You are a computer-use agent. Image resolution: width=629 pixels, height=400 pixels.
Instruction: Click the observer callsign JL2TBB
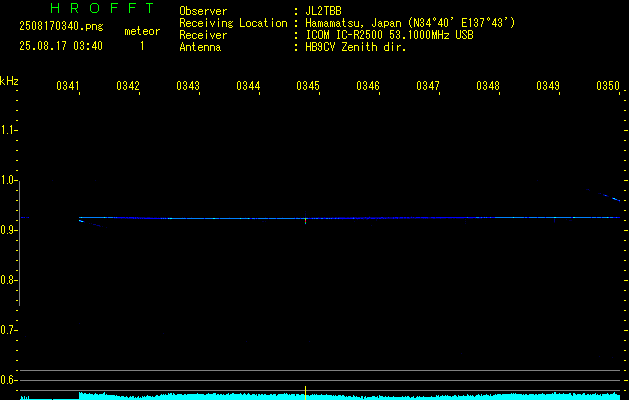323,11
